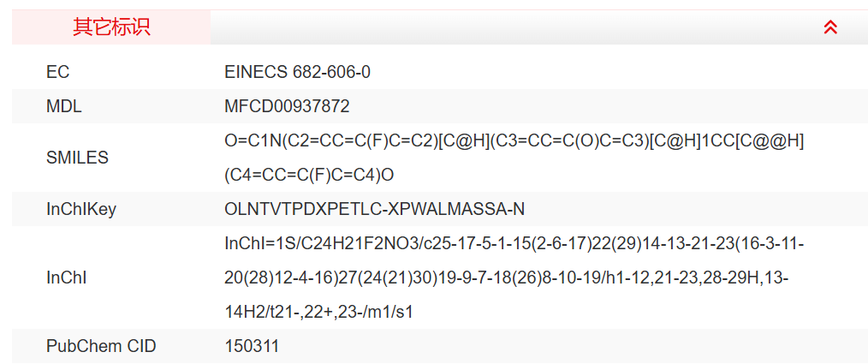Collapse the 其它标识 section with the double chevron

[x=829, y=27]
